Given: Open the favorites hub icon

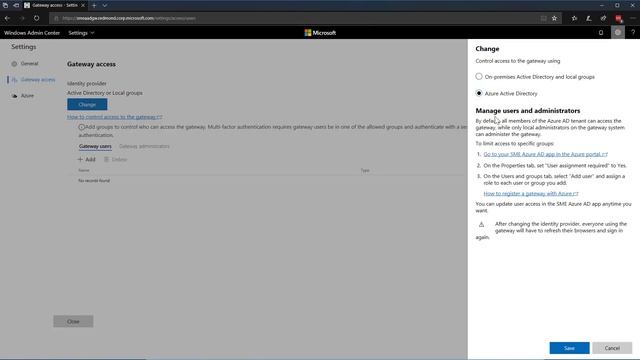Looking at the screenshot, I should click(x=574, y=18).
